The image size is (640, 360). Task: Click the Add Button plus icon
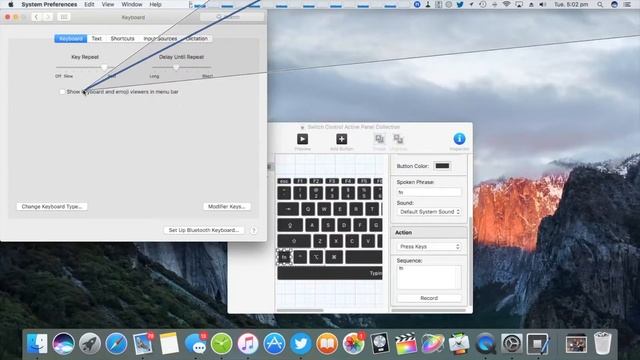[342, 139]
